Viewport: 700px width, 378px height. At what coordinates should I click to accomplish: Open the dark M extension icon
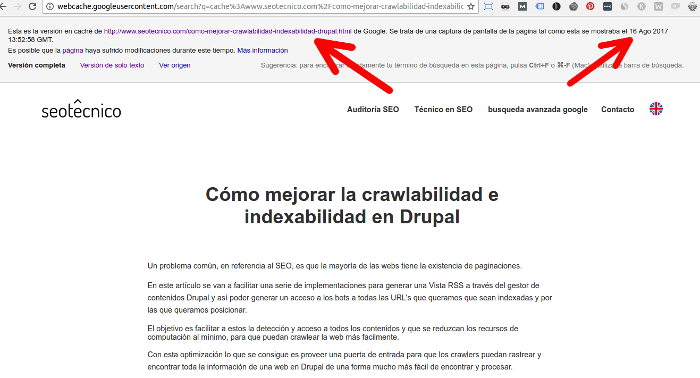[522, 7]
